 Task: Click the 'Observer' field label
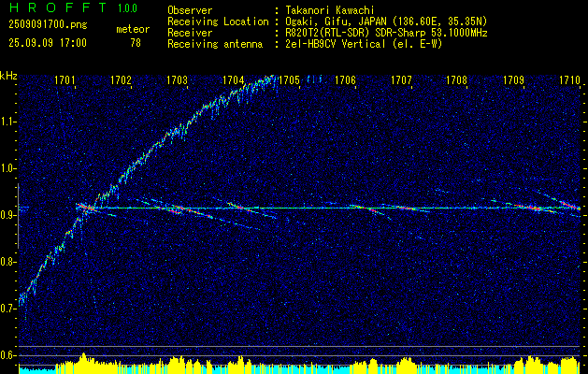(x=190, y=10)
